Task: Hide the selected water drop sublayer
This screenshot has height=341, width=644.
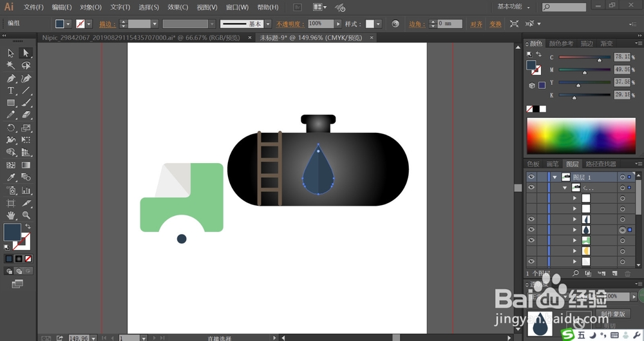Action: pyautogui.click(x=531, y=230)
